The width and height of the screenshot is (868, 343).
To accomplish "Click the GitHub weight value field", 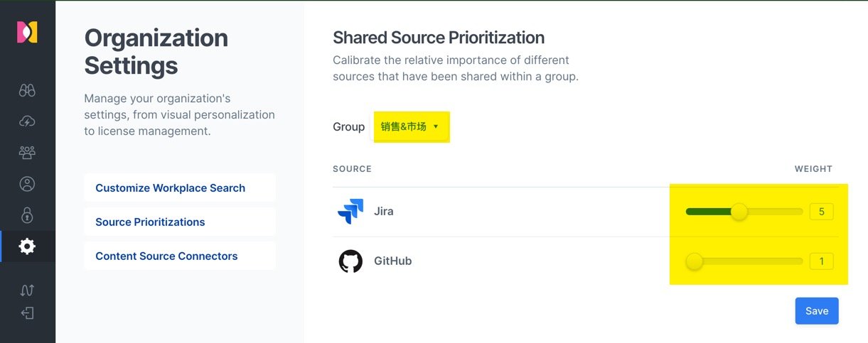I will (821, 261).
